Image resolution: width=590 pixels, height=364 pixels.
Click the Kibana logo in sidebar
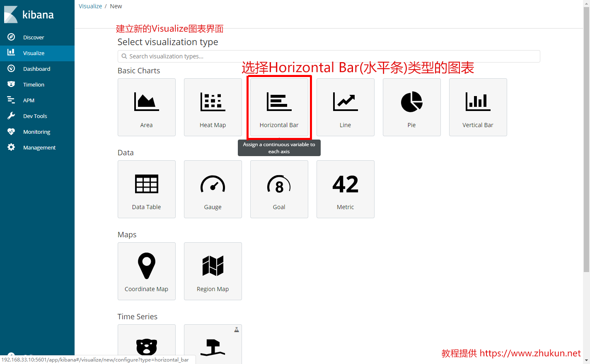tap(29, 14)
